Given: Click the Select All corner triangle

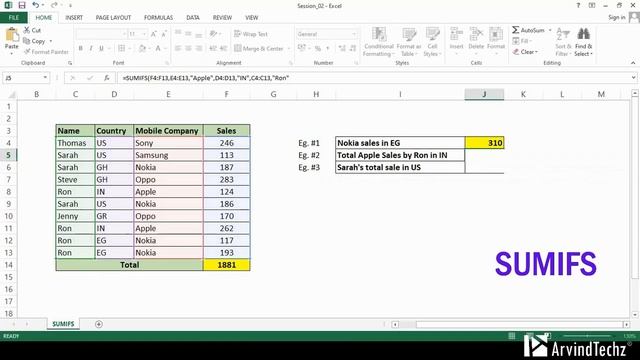Looking at the screenshot, I should pyautogui.click(x=12, y=95).
